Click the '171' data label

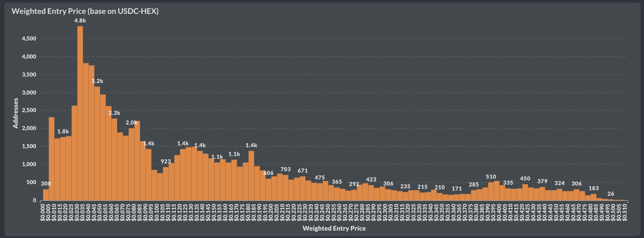tap(457, 189)
